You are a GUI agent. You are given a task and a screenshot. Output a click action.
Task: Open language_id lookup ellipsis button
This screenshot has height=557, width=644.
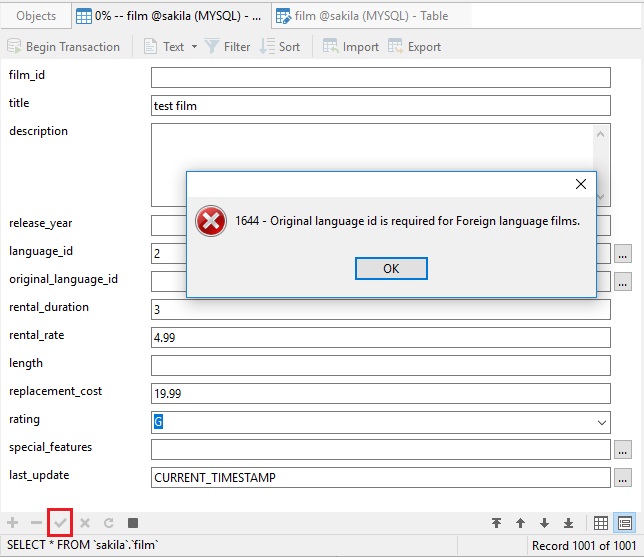click(x=623, y=254)
